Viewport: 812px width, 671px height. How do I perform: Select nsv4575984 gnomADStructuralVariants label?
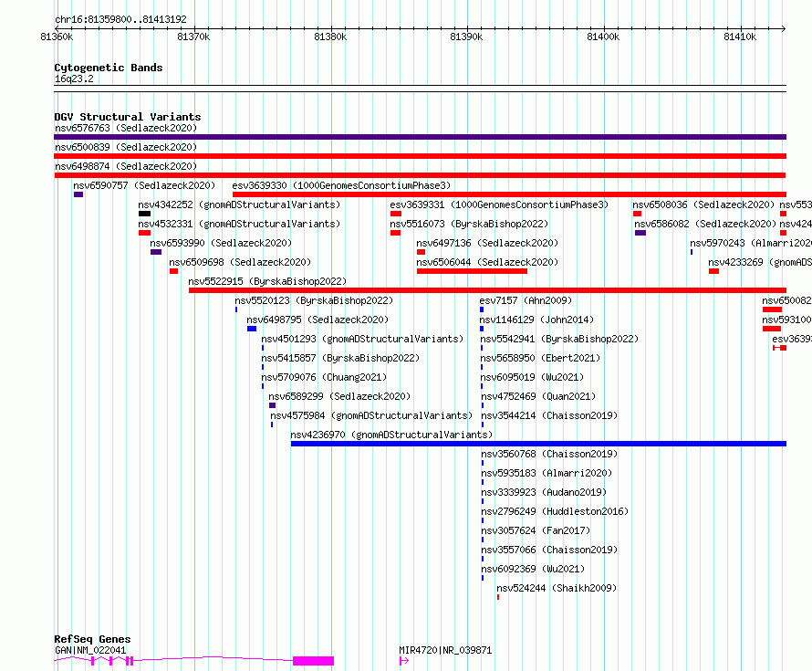point(371,415)
